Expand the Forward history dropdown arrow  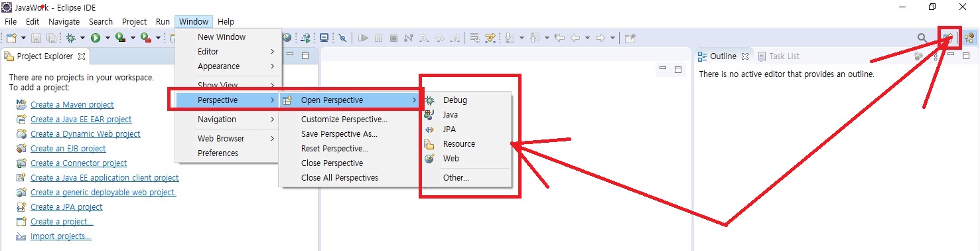612,38
